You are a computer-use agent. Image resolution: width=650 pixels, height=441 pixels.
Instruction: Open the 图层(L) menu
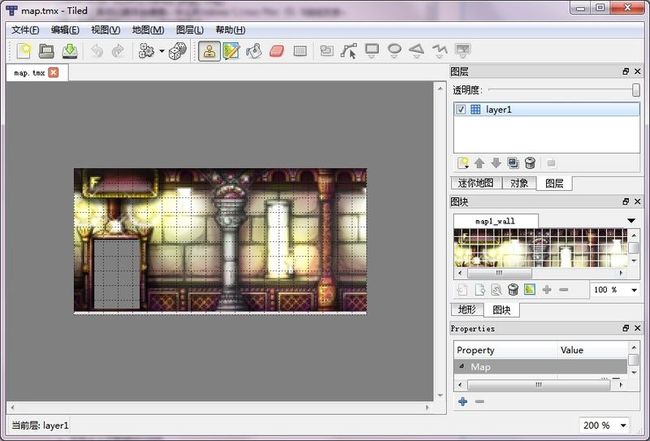click(x=189, y=30)
